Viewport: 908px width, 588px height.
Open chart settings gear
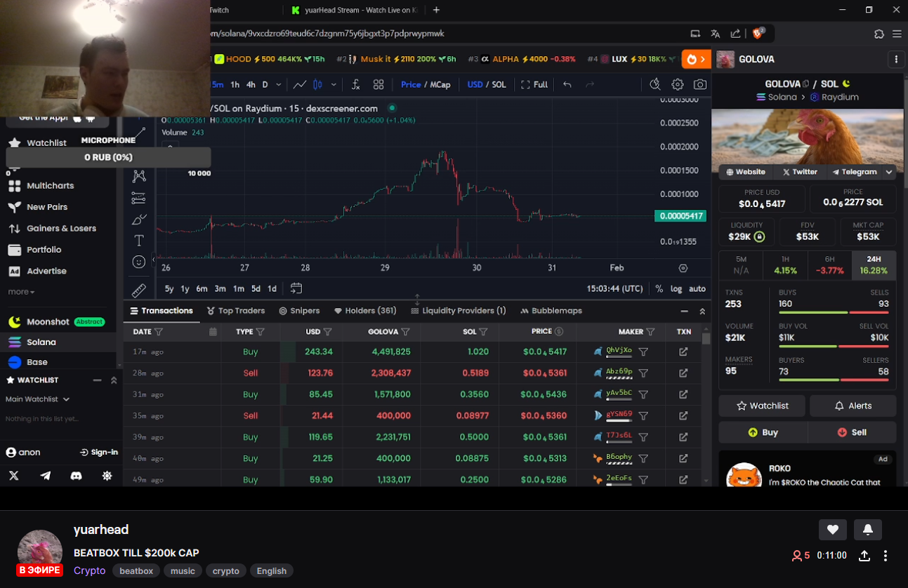(x=678, y=85)
